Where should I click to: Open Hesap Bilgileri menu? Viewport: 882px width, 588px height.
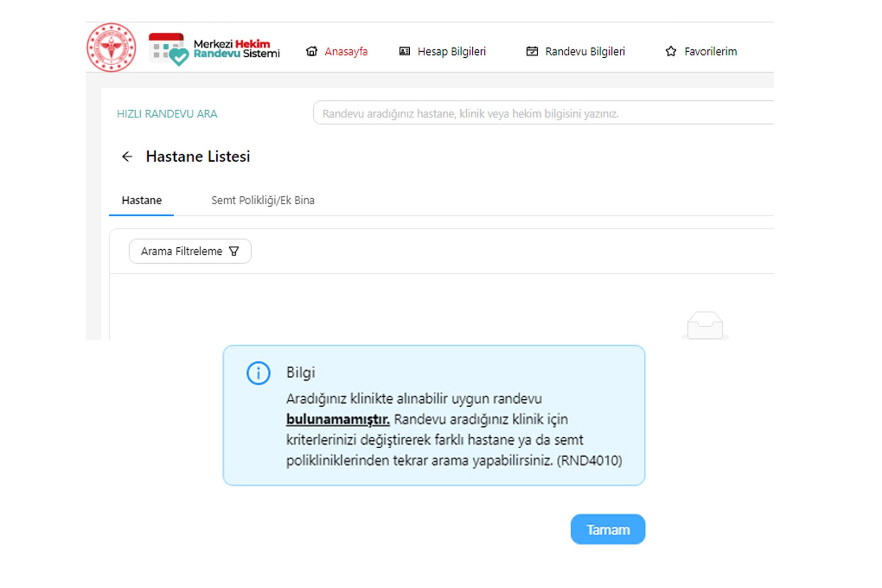point(451,51)
